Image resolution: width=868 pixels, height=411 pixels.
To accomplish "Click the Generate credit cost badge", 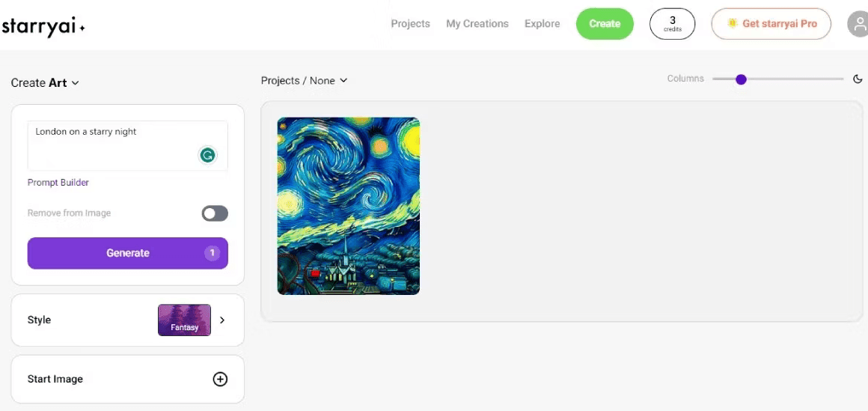I will coord(212,253).
